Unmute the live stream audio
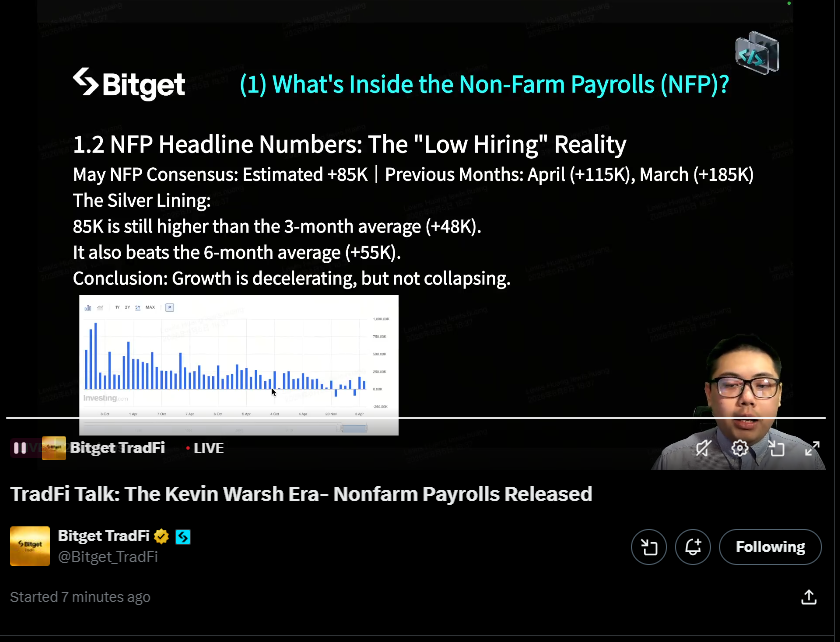Image resolution: width=840 pixels, height=642 pixels. [x=703, y=448]
